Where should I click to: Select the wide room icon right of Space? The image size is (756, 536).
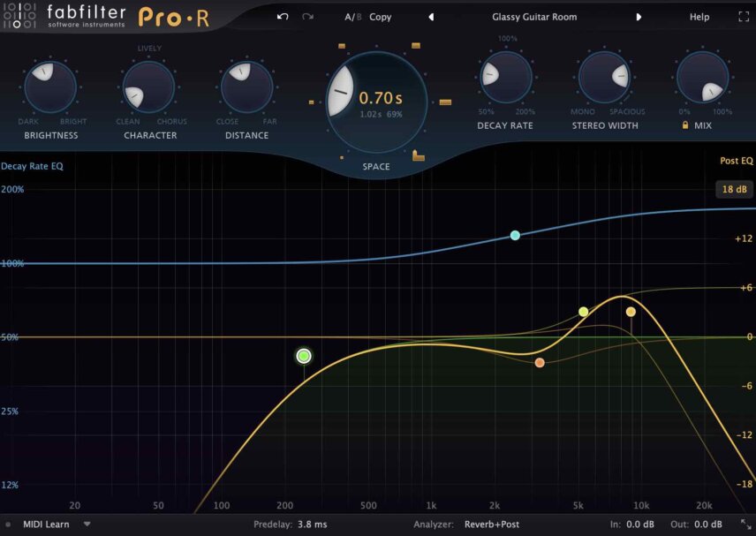445,102
